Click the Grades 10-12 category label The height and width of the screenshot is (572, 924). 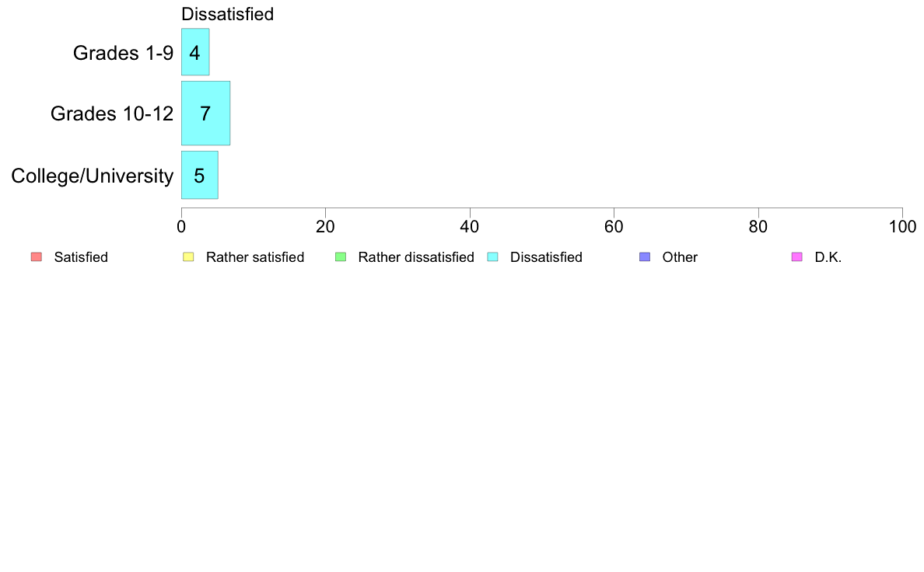coord(112,113)
